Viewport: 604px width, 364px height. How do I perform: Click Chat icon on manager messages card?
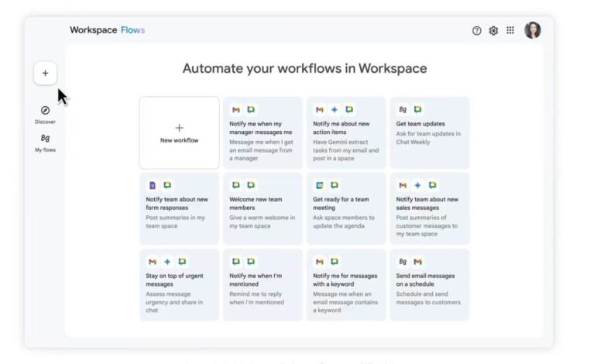click(x=251, y=110)
